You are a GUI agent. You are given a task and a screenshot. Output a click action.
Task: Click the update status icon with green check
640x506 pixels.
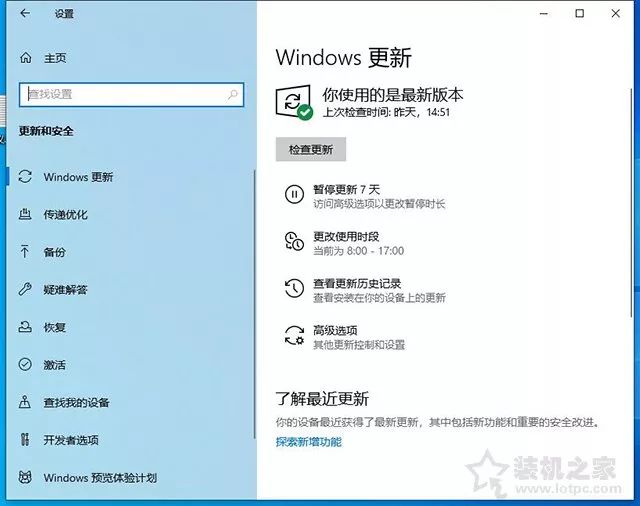(x=294, y=102)
